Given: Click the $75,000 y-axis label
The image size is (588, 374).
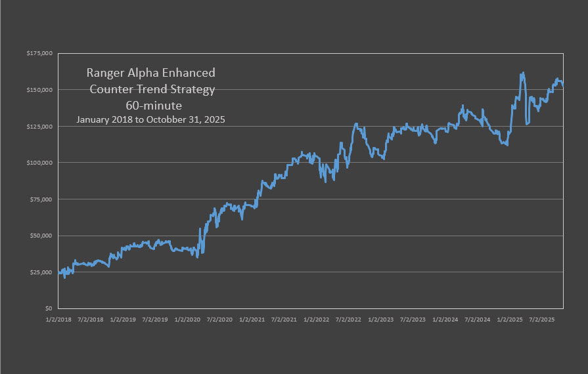Looking at the screenshot, I should pos(42,199).
